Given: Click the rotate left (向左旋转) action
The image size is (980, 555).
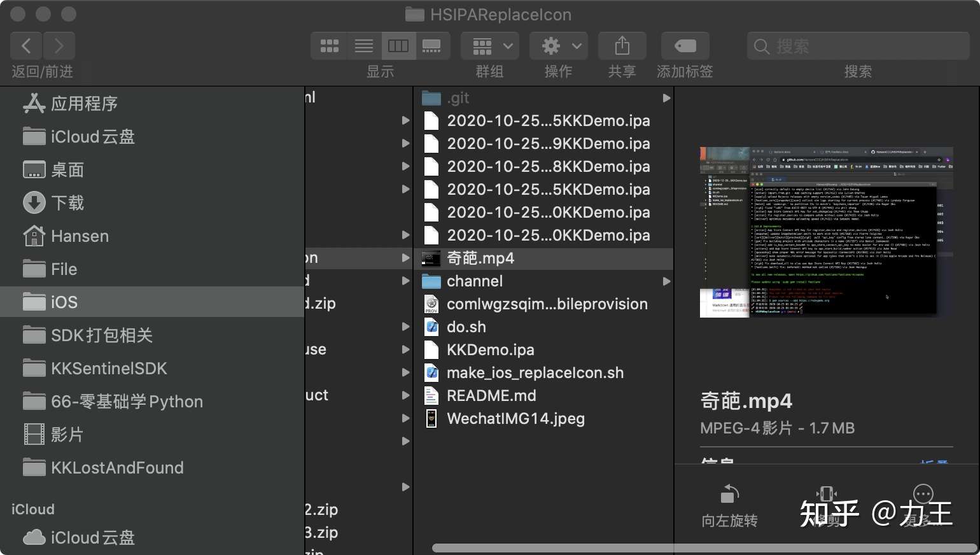Looking at the screenshot, I should (x=729, y=507).
